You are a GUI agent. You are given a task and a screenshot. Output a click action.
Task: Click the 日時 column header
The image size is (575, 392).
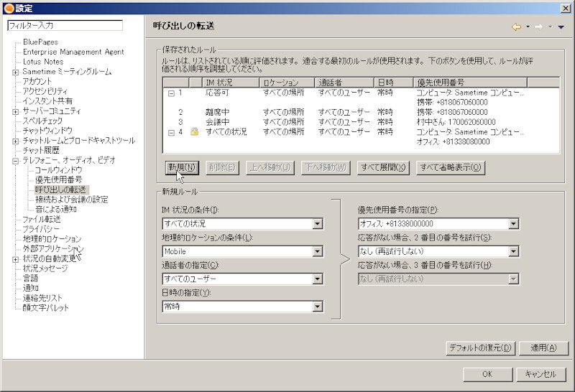(x=393, y=83)
